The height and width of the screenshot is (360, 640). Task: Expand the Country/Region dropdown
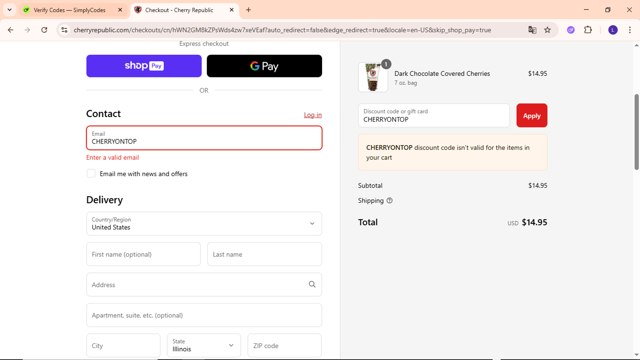204,223
